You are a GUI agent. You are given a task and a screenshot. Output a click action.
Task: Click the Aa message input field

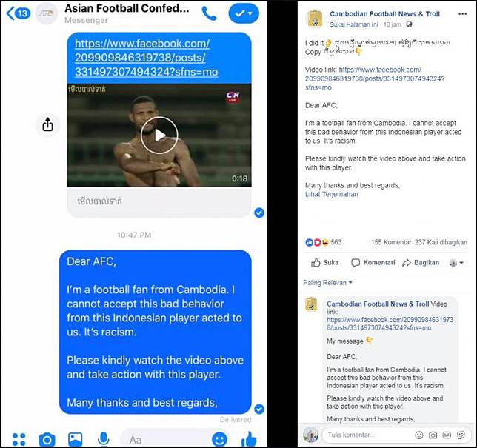(166, 439)
